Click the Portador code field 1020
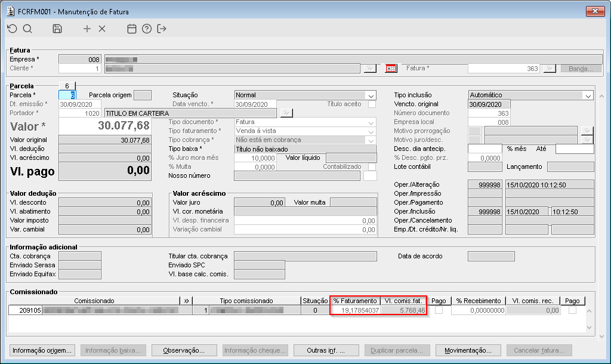611x364 pixels. 80,113
